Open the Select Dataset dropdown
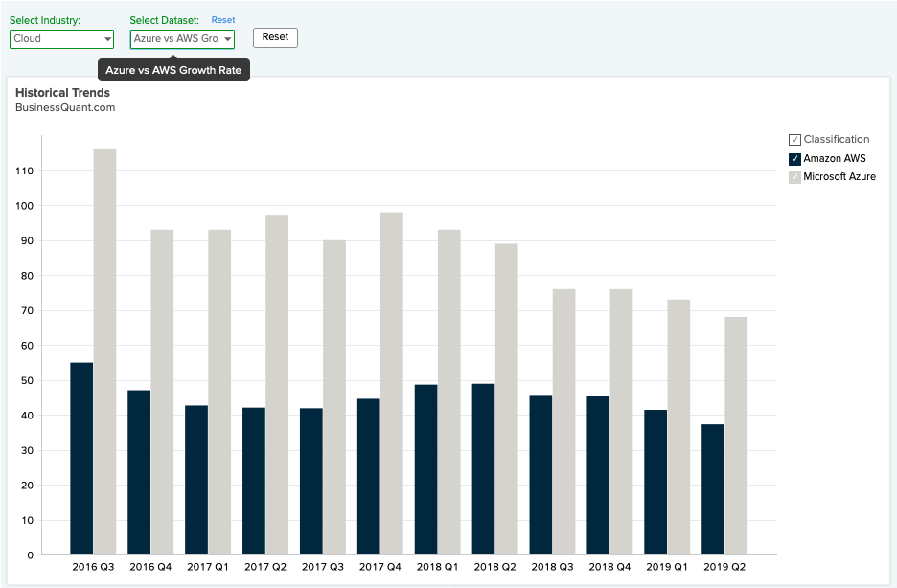 coord(182,39)
